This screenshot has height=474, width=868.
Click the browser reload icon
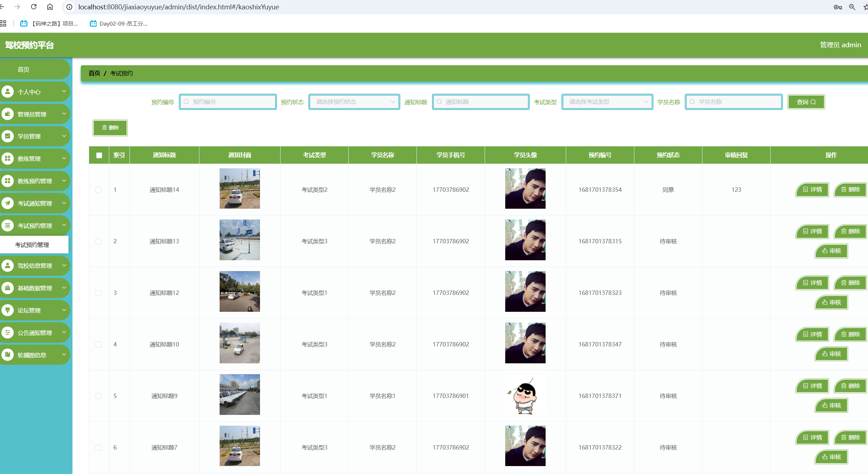click(x=34, y=7)
